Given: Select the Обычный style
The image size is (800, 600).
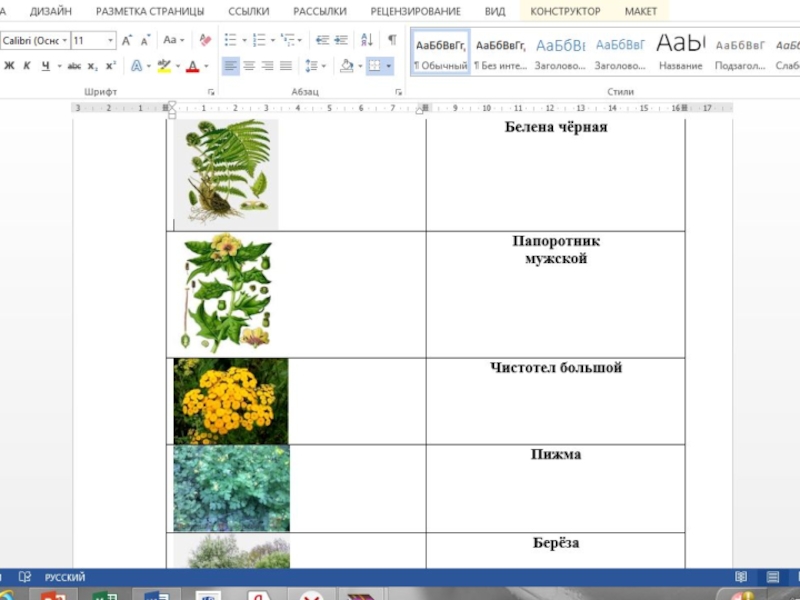Looking at the screenshot, I should (441, 52).
